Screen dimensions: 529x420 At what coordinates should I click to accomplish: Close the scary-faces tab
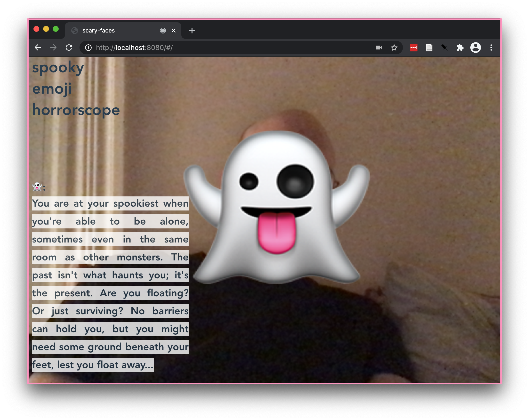[174, 31]
